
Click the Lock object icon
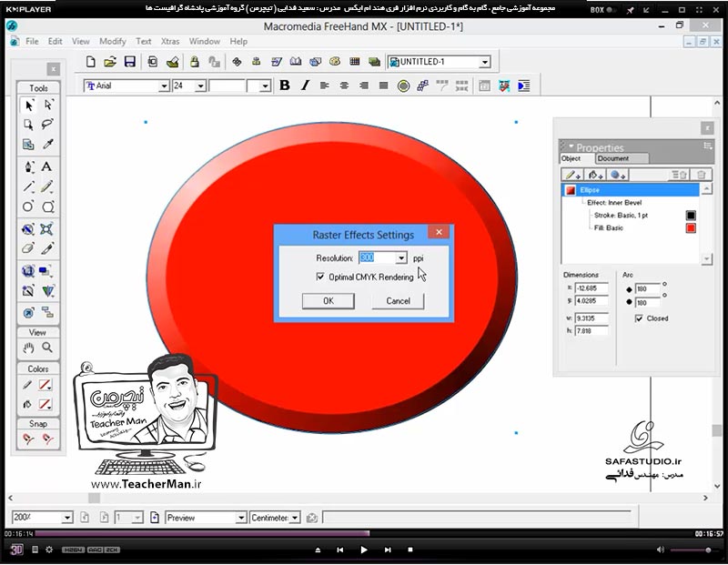(x=195, y=62)
